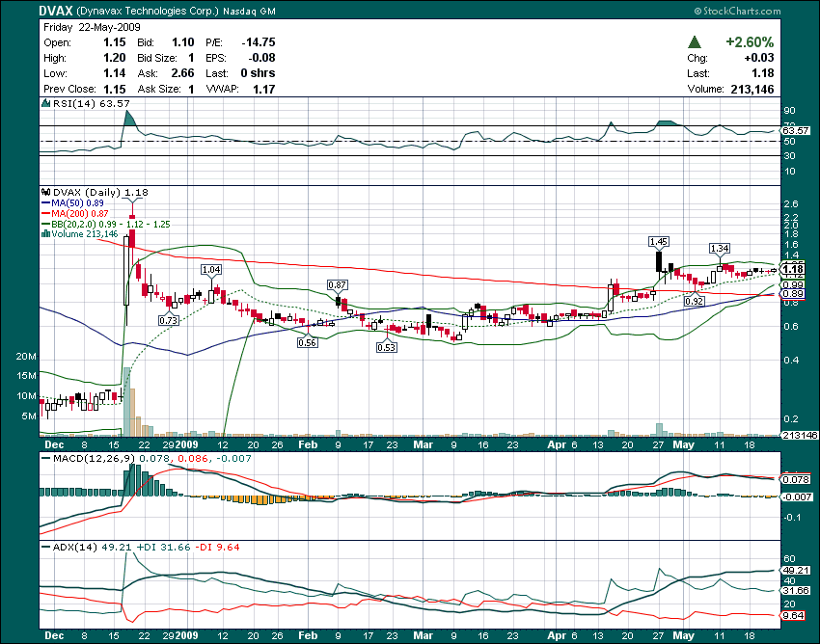Click the candlestick icon beside DVAX (Daily)
Screen dimensions: 820x644
coord(46,193)
